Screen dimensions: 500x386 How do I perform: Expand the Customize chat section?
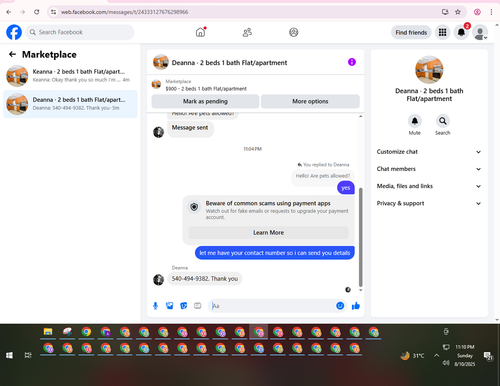[x=429, y=152]
